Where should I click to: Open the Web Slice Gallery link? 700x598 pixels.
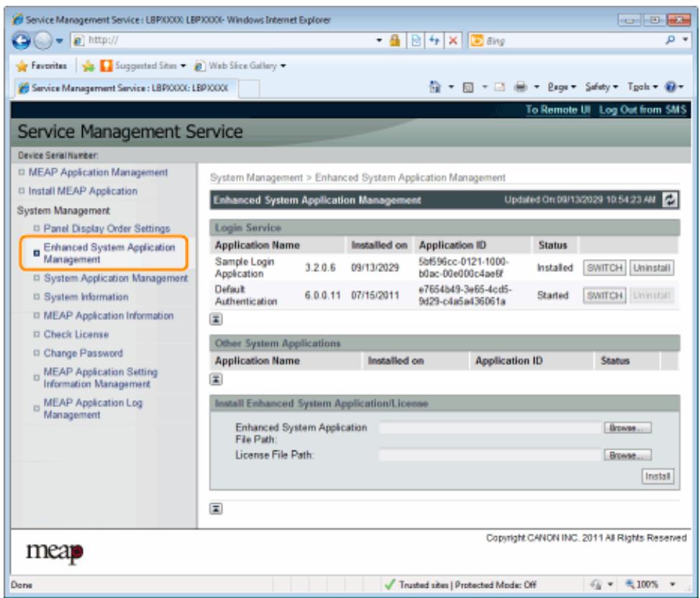pyautogui.click(x=240, y=66)
